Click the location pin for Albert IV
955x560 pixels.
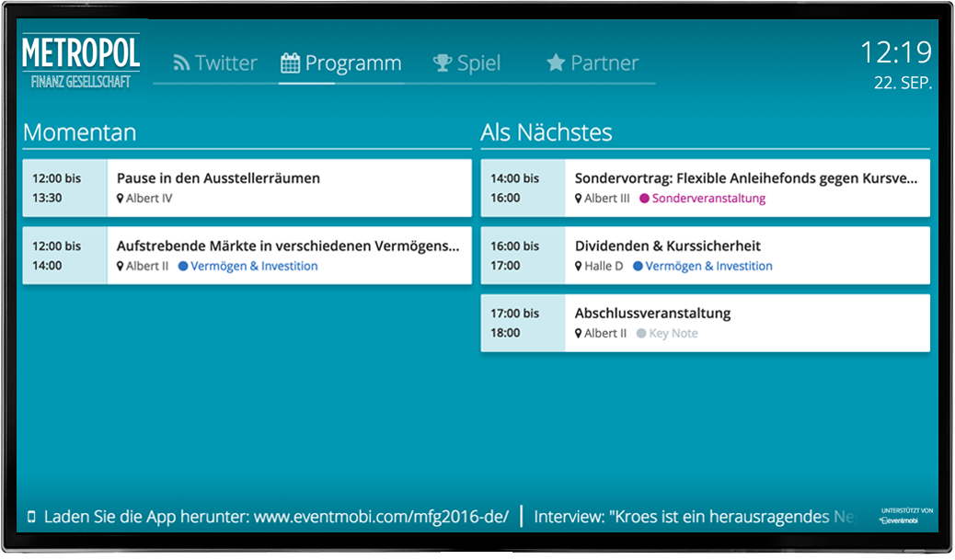point(121,197)
